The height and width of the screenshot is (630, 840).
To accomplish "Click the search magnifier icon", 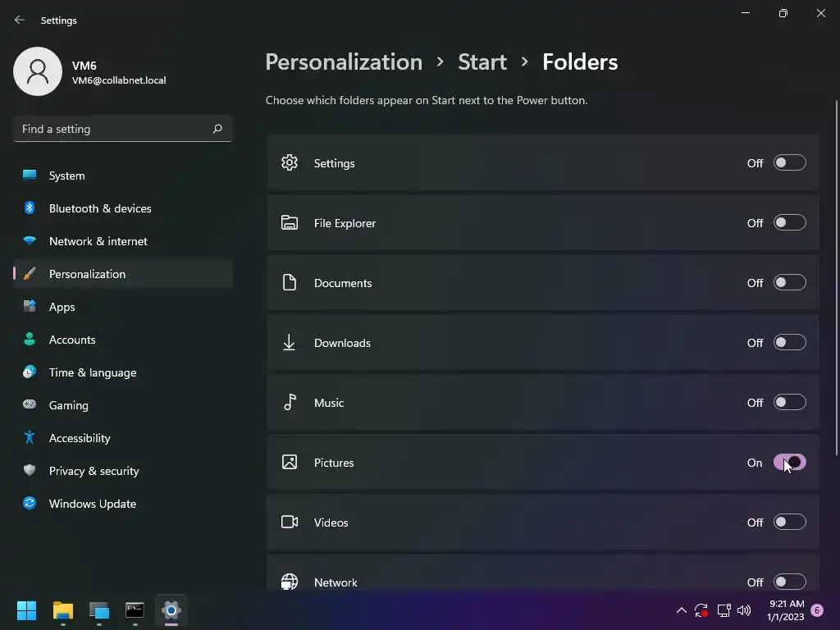I will [x=217, y=129].
